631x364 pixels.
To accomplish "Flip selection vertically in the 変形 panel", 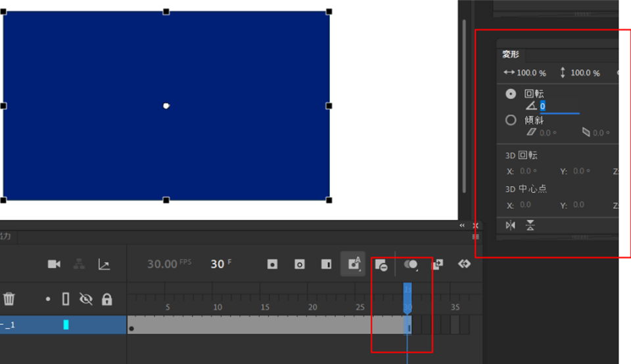I will tap(530, 225).
